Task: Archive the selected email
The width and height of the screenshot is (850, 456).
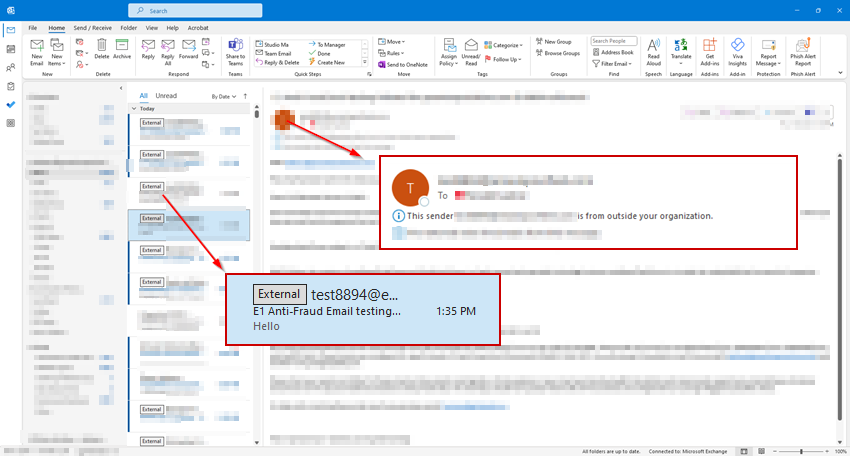Action: tap(122, 49)
